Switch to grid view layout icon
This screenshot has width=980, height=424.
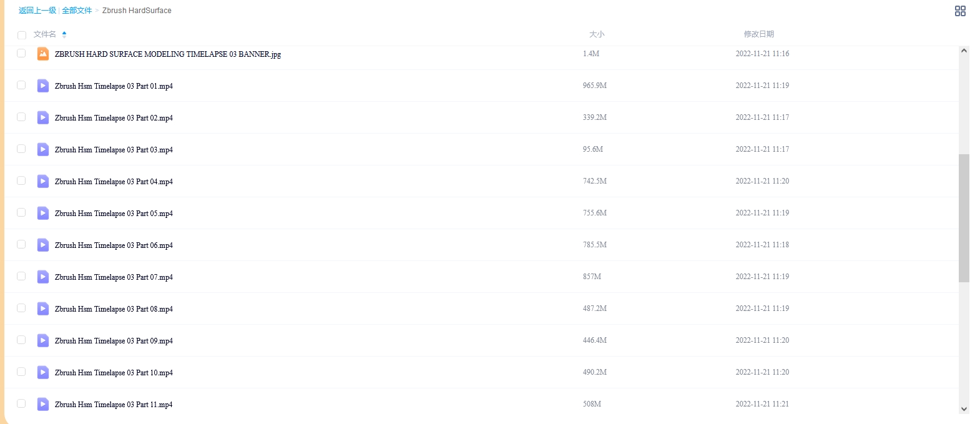coord(960,11)
